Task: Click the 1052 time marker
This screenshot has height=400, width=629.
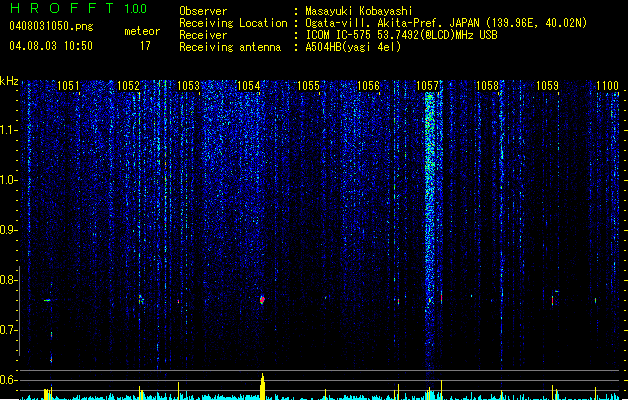Action: pyautogui.click(x=128, y=86)
